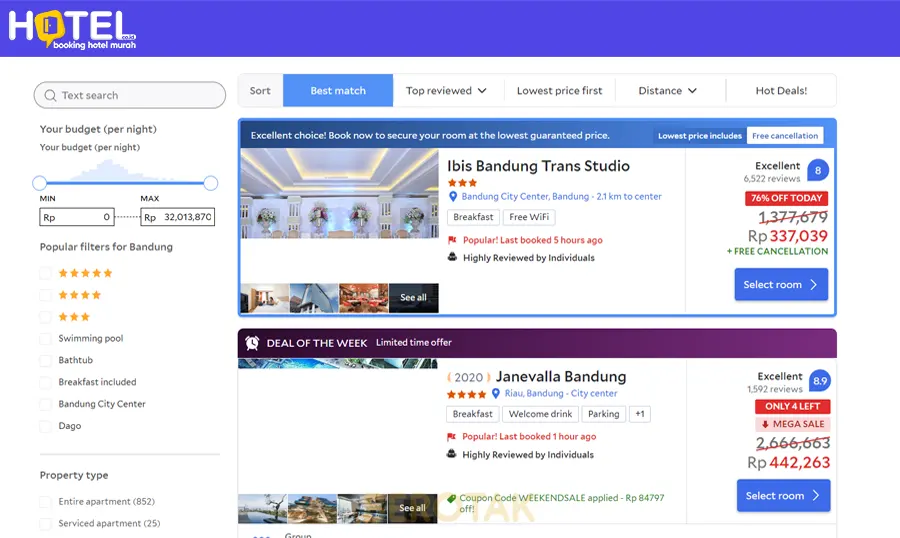
Task: Check Entire apartment (852) property type
Action: point(45,502)
